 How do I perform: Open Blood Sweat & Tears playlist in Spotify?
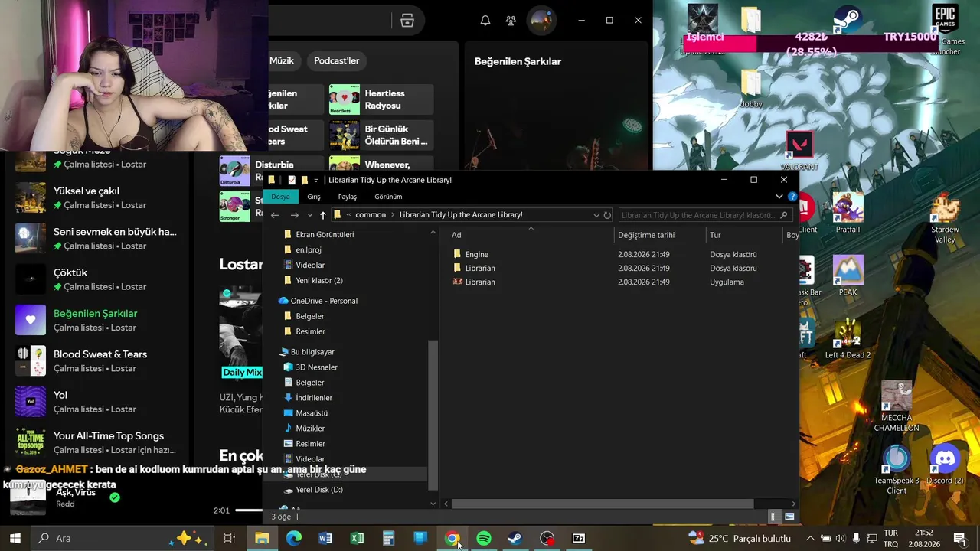pyautogui.click(x=96, y=361)
